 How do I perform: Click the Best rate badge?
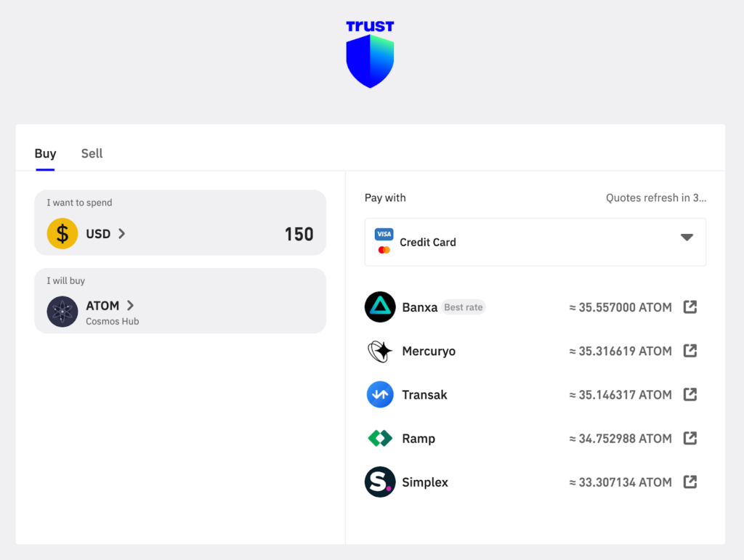[x=464, y=307]
